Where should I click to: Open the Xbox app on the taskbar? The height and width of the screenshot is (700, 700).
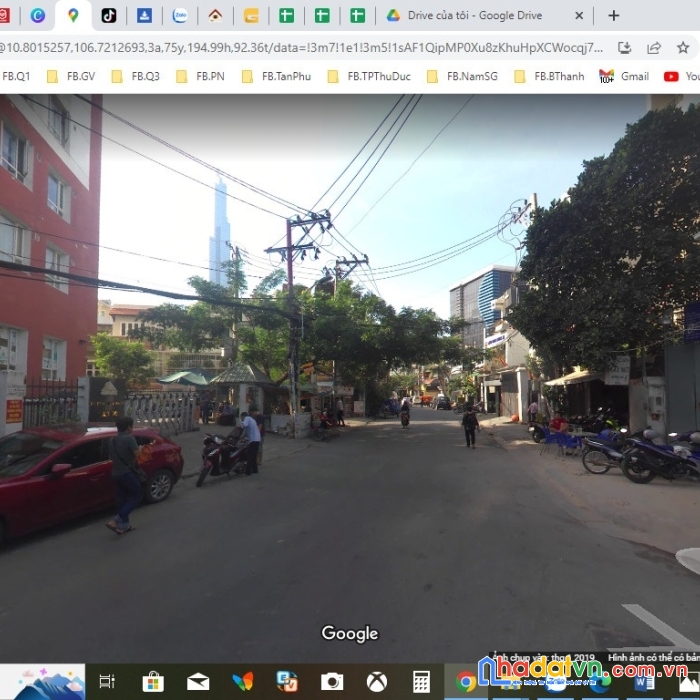pos(377,682)
